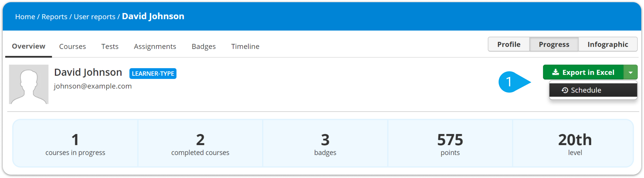Screen dimensions: 644x178
Task: Open the Reports breadcrumb link
Action: pos(54,17)
